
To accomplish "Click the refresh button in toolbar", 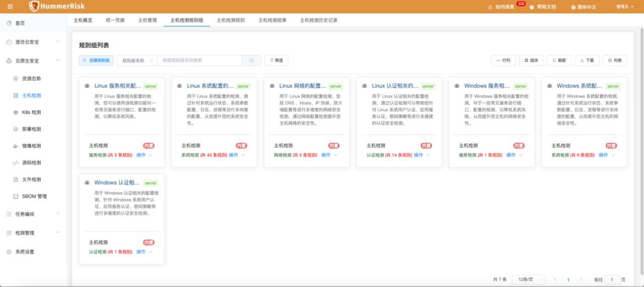I will [x=558, y=60].
